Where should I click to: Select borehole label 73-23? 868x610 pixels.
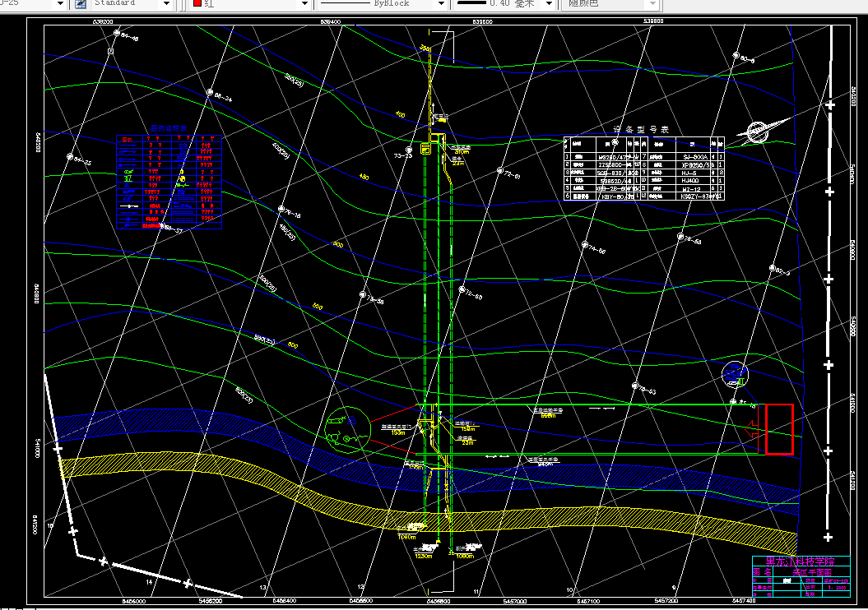click(x=403, y=156)
